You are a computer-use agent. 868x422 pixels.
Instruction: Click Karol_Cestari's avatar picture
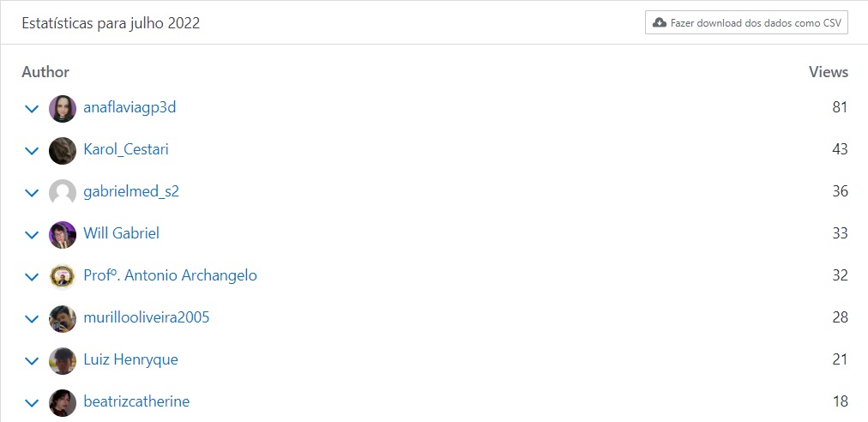[63, 151]
